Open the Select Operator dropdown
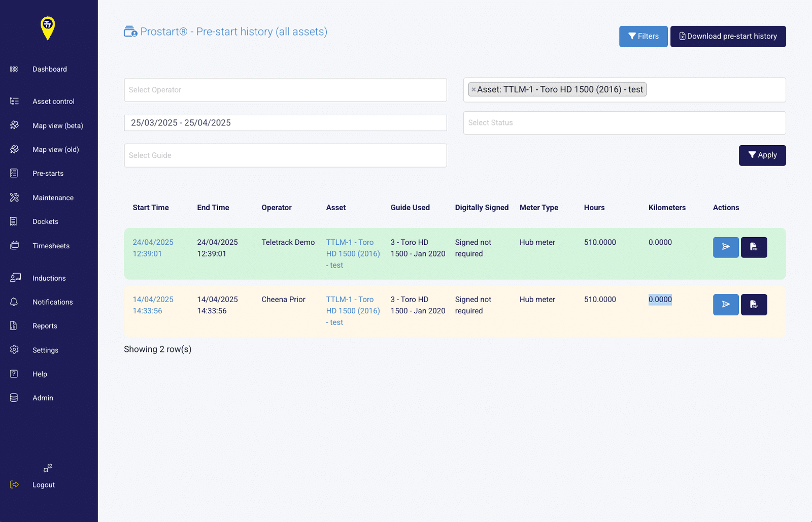Image resolution: width=812 pixels, height=522 pixels. click(285, 90)
